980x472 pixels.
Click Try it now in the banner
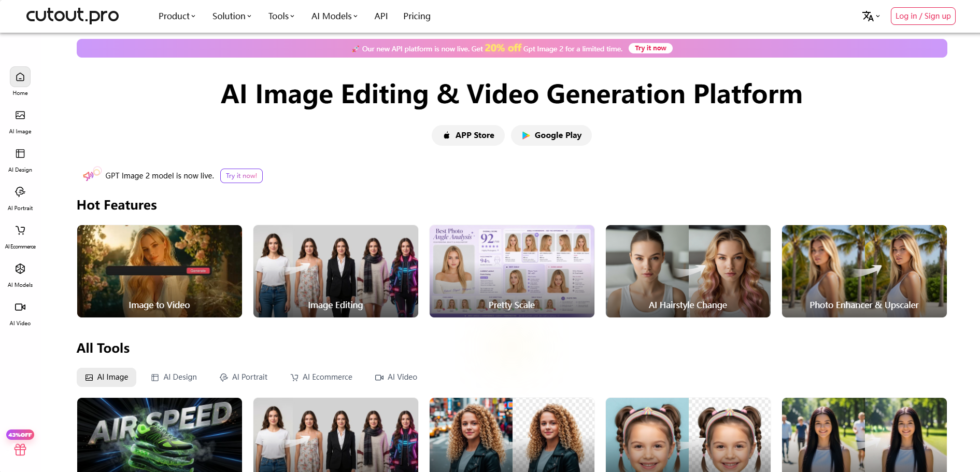pos(650,48)
